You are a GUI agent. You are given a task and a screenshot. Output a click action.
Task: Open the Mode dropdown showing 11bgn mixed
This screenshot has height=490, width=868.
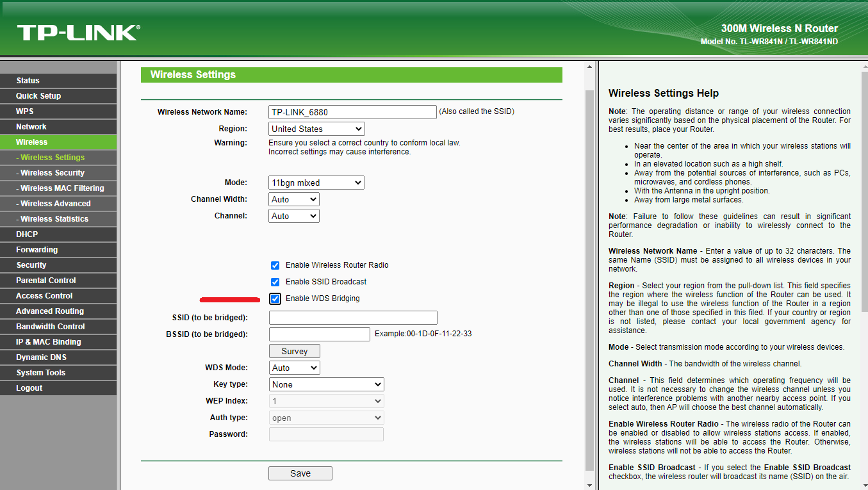(316, 183)
